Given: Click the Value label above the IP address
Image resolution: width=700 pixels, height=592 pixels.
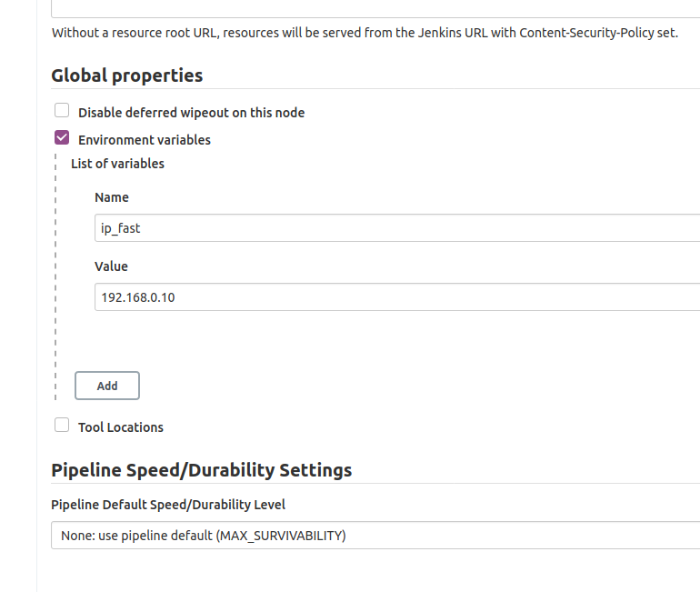Looking at the screenshot, I should coord(111,266).
